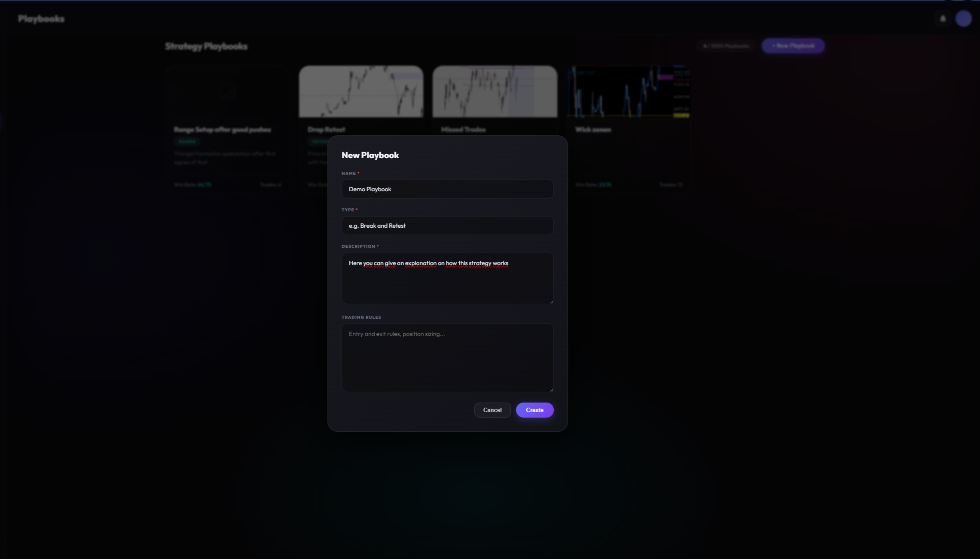
Task: Click the Trades count on Wick zonen card
Action: pyautogui.click(x=671, y=185)
